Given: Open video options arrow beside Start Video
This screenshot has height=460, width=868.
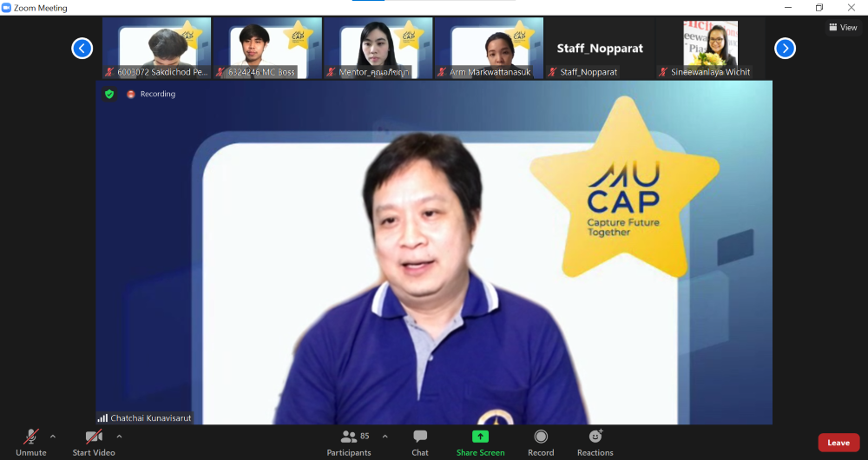Looking at the screenshot, I should tap(119, 437).
